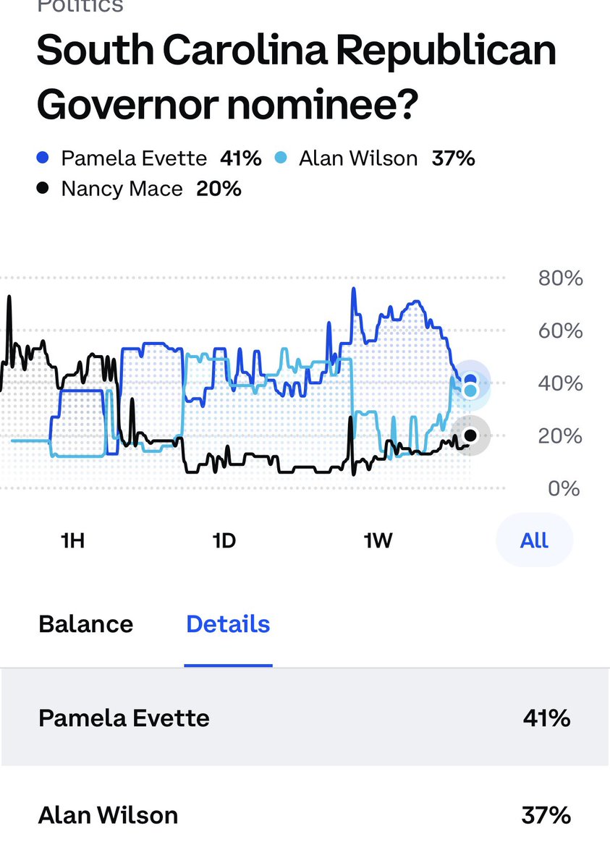Click Pamela Evette chart endpoint marker

(470, 380)
